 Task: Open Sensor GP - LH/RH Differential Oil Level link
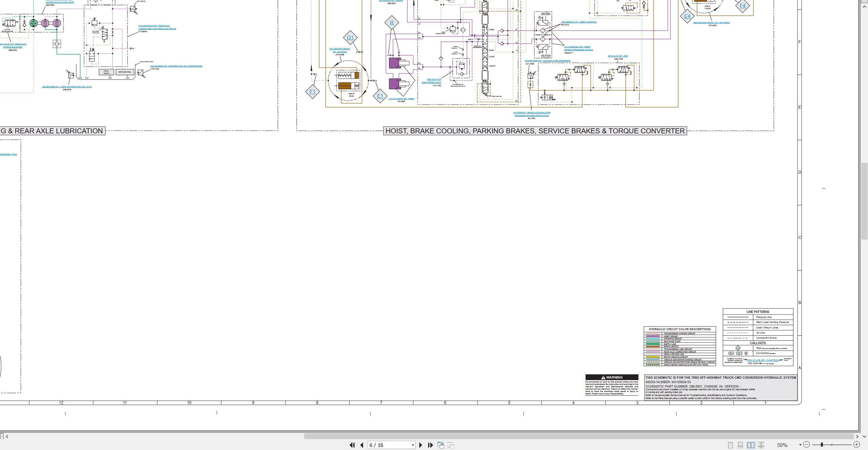tap(67, 87)
